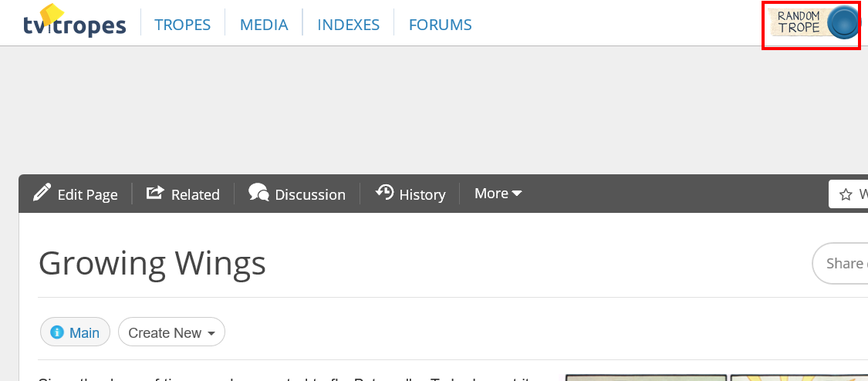Click the Growing Wings page title
This screenshot has height=381, width=868.
pos(152,263)
